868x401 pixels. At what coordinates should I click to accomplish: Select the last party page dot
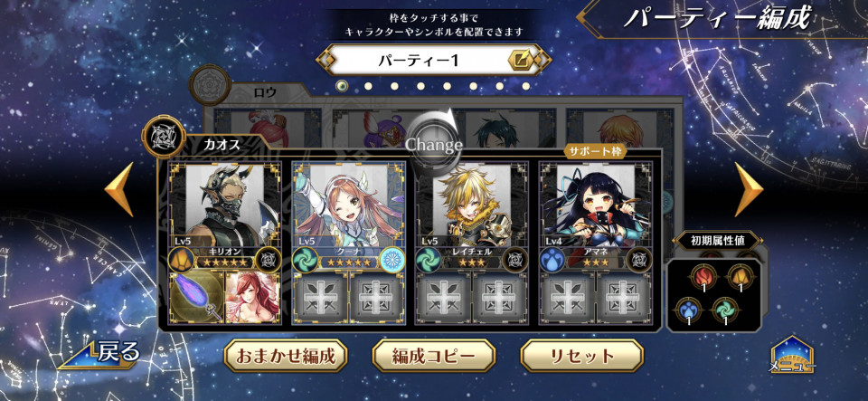(x=526, y=86)
